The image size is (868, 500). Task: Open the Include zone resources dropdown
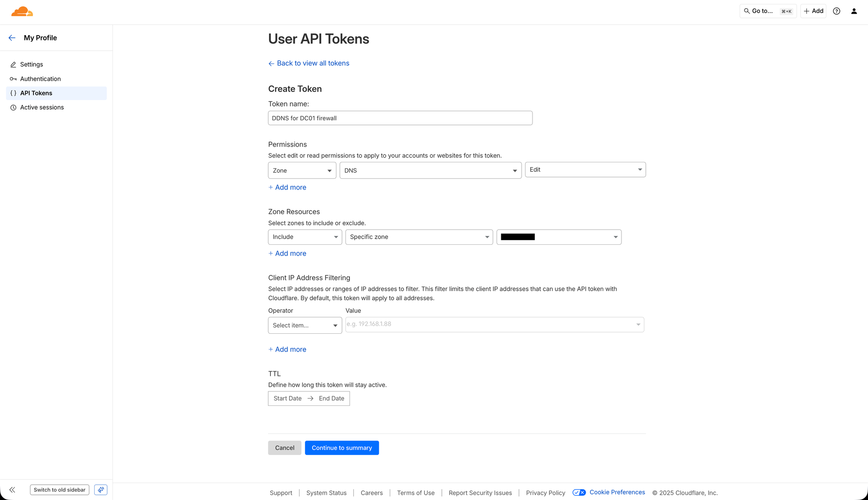click(x=305, y=237)
